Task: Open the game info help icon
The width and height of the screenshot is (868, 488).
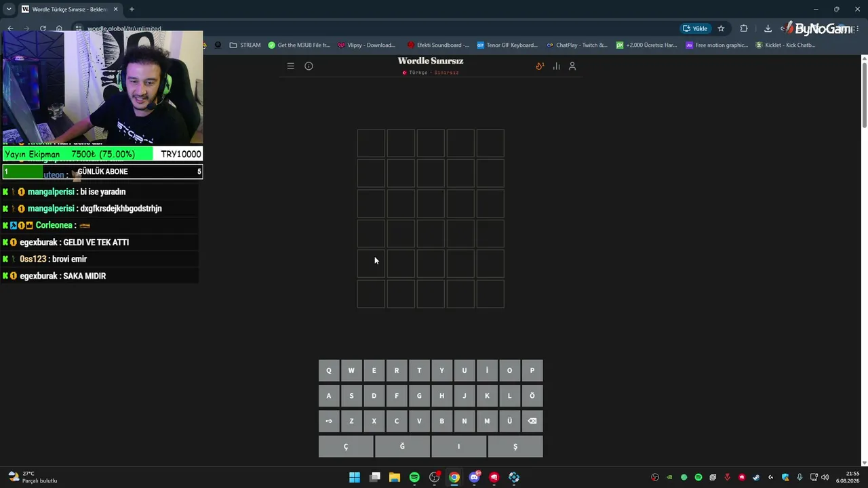Action: (309, 66)
